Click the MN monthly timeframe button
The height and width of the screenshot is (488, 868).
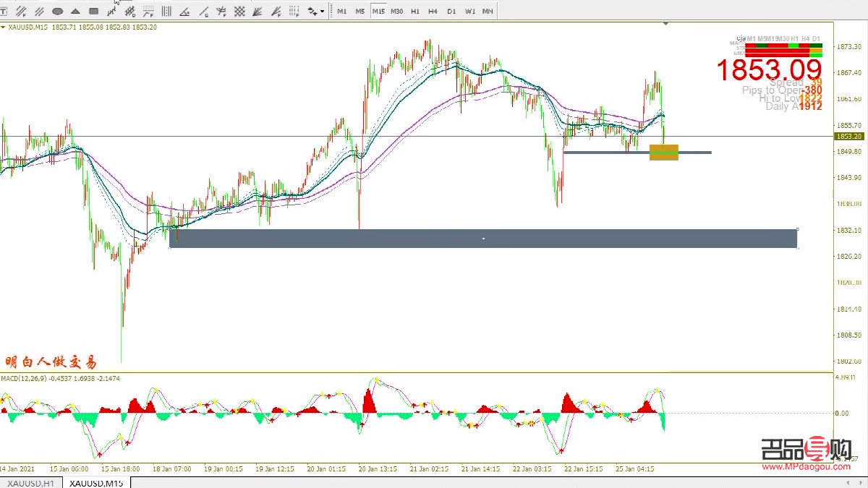488,11
